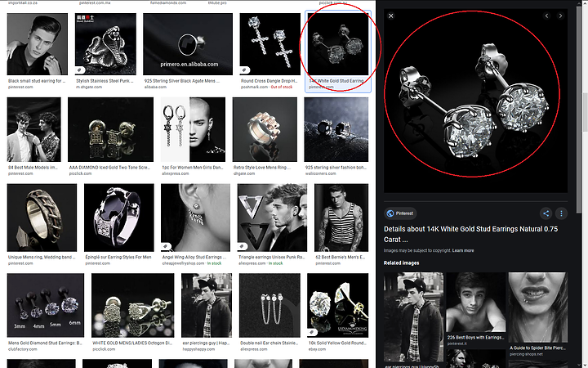The height and width of the screenshot is (368, 588).
Task: Open the Pinterest source chip
Action: click(x=400, y=213)
